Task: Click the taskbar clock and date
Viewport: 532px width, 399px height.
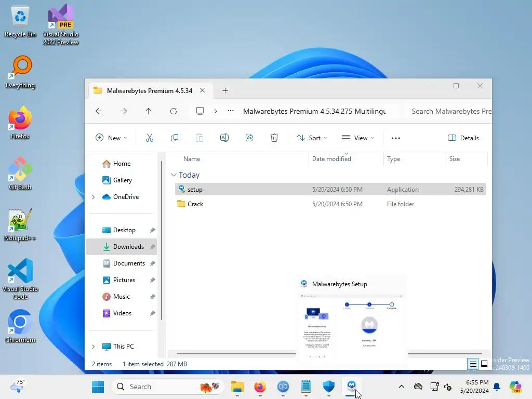Action: [x=474, y=387]
